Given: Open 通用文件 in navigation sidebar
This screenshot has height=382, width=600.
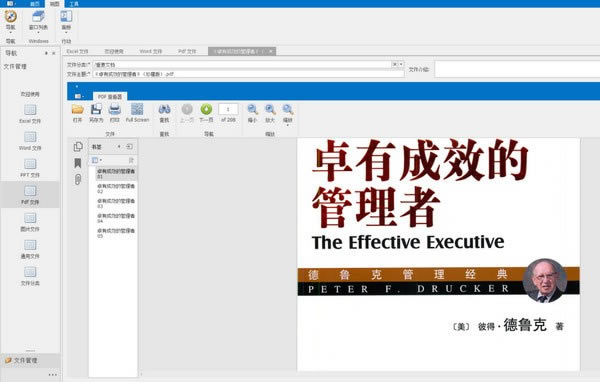Looking at the screenshot, I should tap(30, 250).
